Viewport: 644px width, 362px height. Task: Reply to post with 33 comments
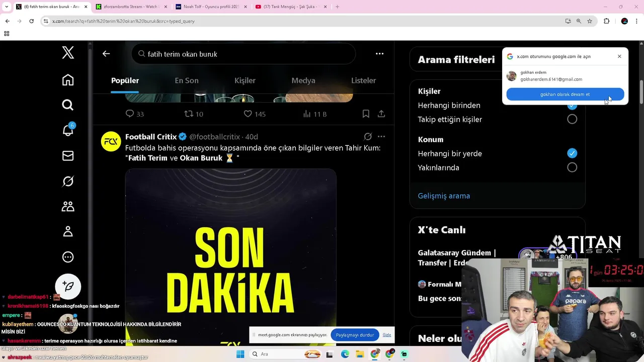click(134, 114)
